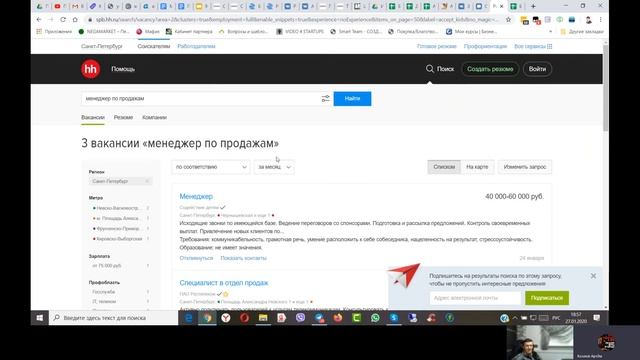Bookmark this page with the star icon
The width and height of the screenshot is (640, 360).
pos(508,20)
